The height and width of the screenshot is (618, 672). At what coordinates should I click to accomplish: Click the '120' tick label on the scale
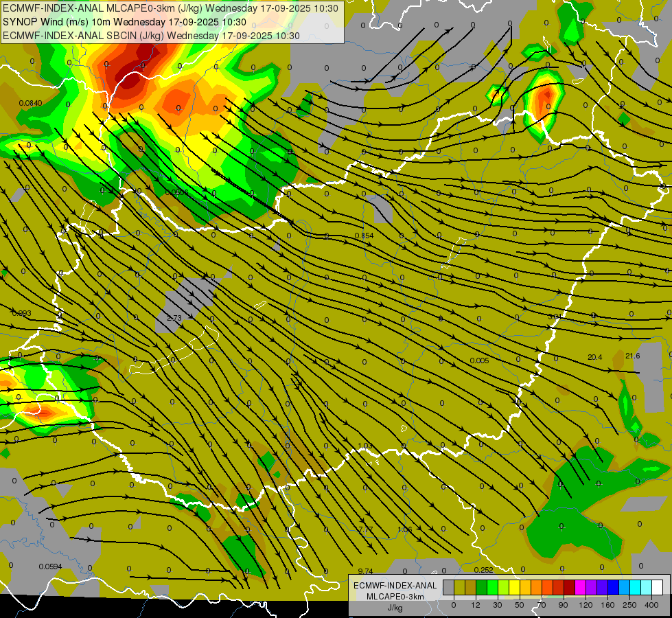(586, 605)
